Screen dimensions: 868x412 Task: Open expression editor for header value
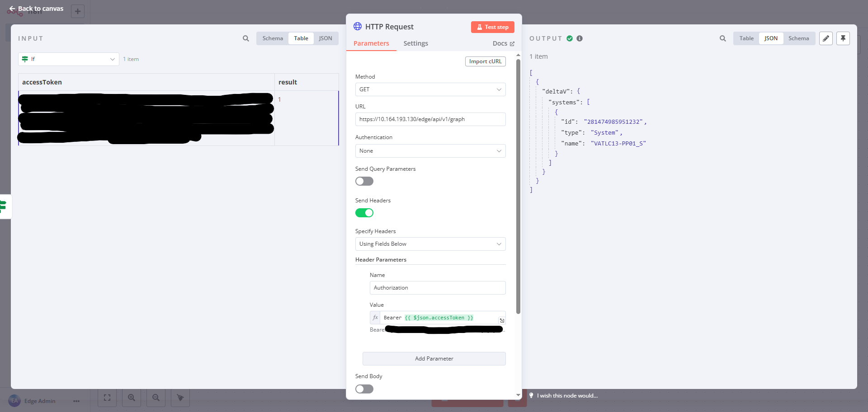pos(501,320)
